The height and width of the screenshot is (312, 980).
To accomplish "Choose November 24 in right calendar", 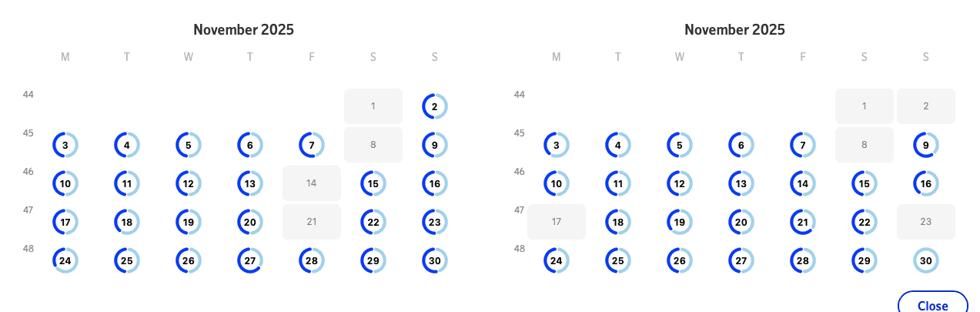I will (557, 260).
